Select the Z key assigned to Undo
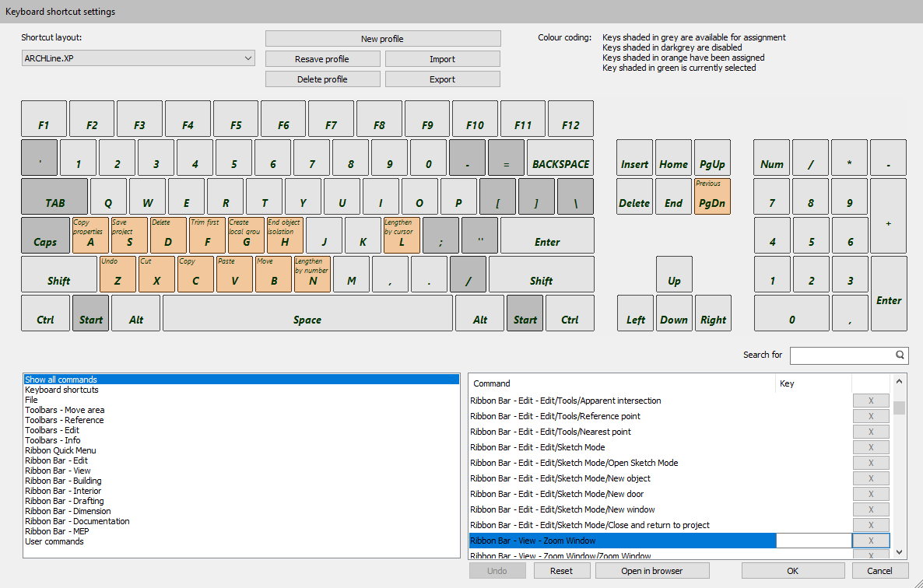The image size is (923, 588). (x=118, y=274)
